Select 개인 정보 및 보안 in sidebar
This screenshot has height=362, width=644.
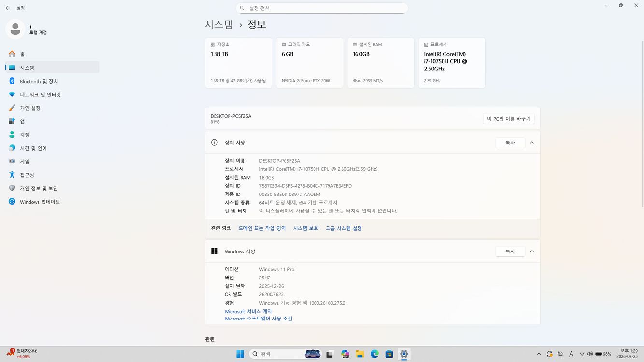point(12,188)
